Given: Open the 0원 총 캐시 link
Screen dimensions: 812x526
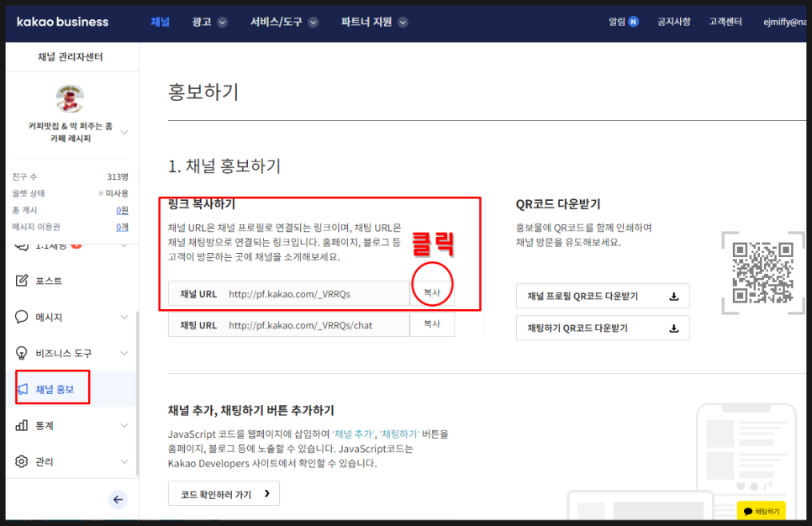Looking at the screenshot, I should point(122,210).
